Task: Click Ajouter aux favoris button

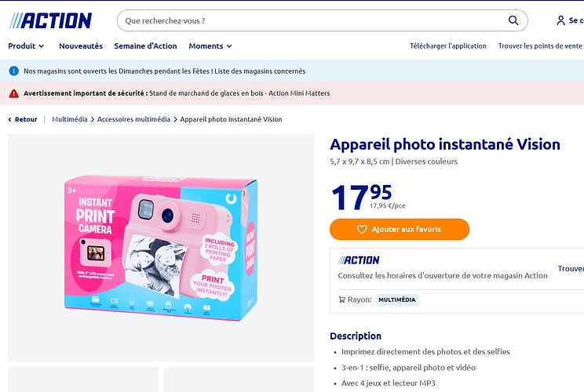Action: click(400, 230)
